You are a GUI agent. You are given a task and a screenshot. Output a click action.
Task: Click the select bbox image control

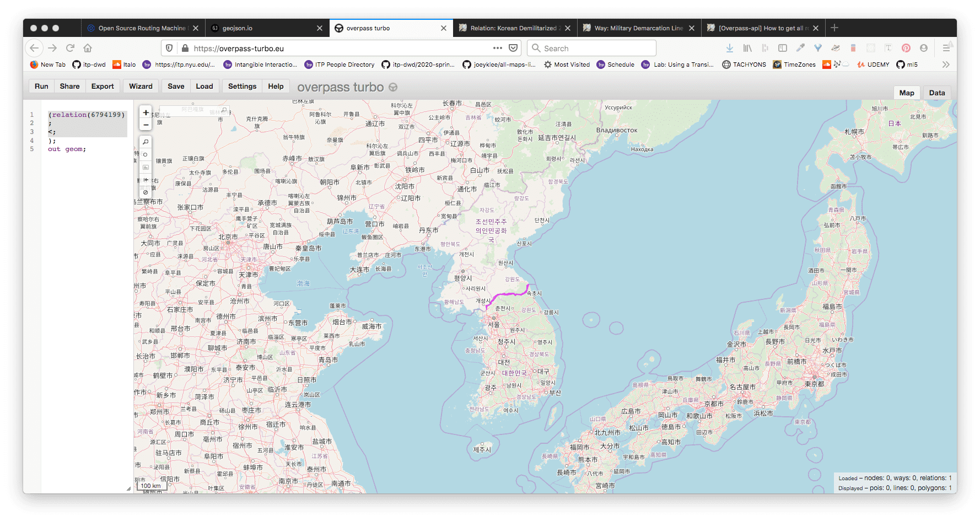[x=146, y=168]
